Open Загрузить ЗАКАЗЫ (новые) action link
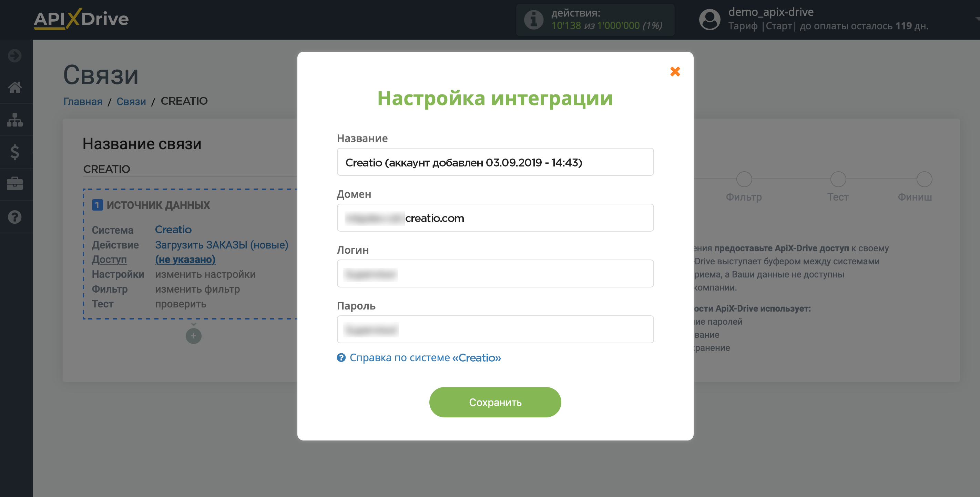This screenshot has height=497, width=980. click(222, 245)
